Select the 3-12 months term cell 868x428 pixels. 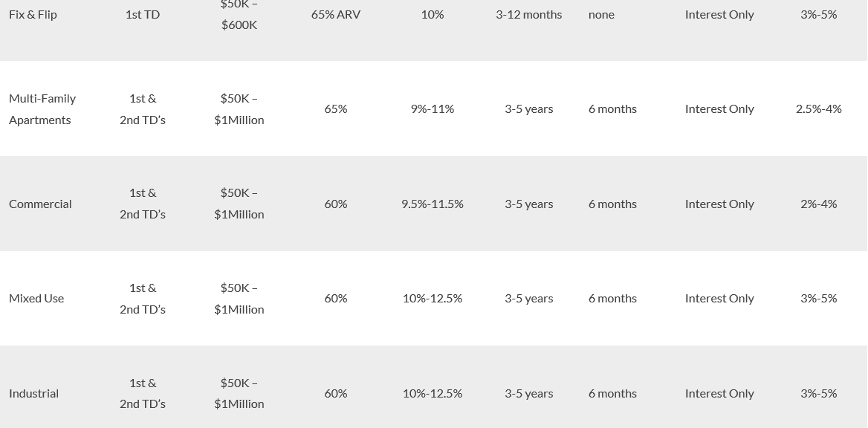click(x=528, y=14)
